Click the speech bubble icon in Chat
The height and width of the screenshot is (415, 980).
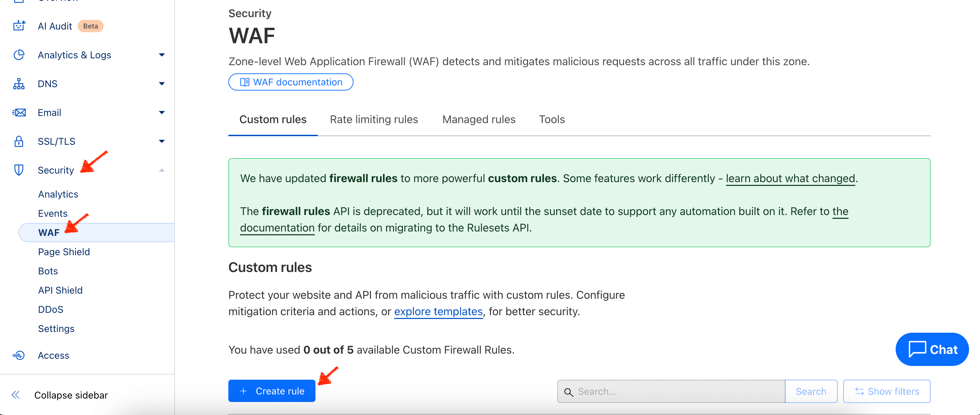917,349
